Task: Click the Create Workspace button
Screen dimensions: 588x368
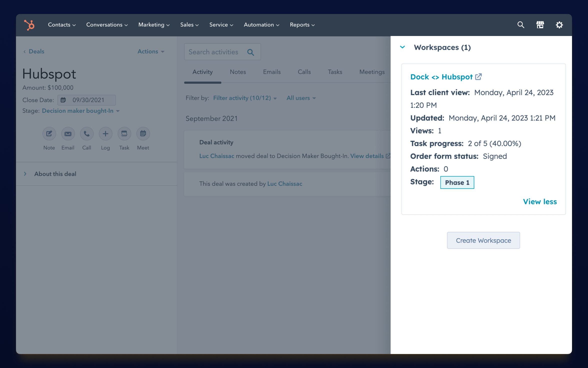Action: pyautogui.click(x=483, y=240)
